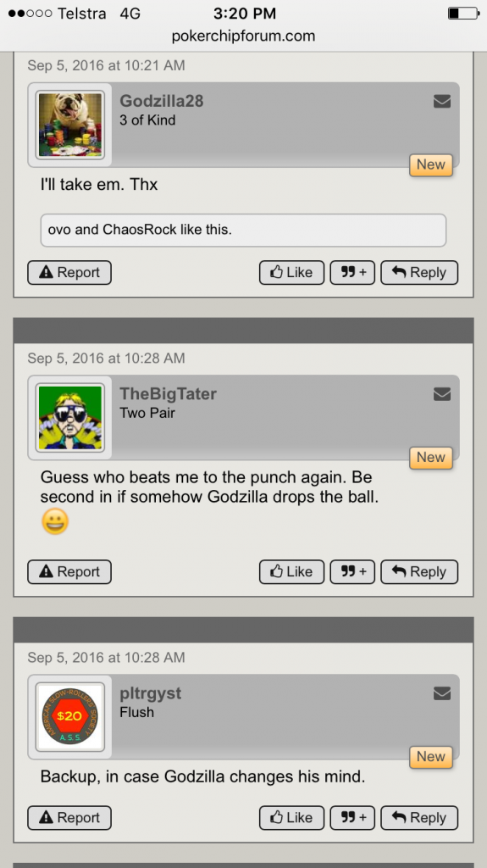Like Godzilla28's "I'll take em" post

[x=291, y=272]
